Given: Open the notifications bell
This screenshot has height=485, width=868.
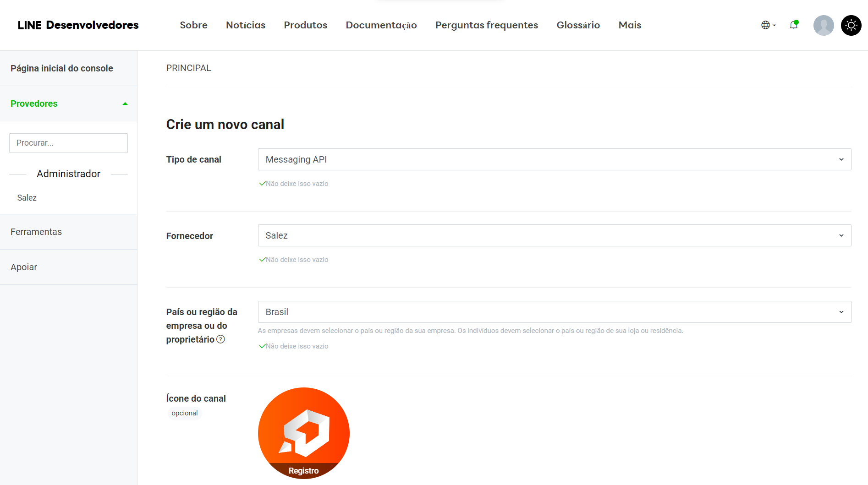Looking at the screenshot, I should click(x=794, y=25).
